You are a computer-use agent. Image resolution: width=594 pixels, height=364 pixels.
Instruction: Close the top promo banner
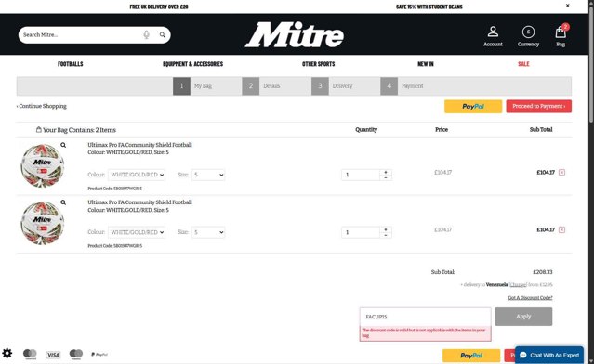567,6
